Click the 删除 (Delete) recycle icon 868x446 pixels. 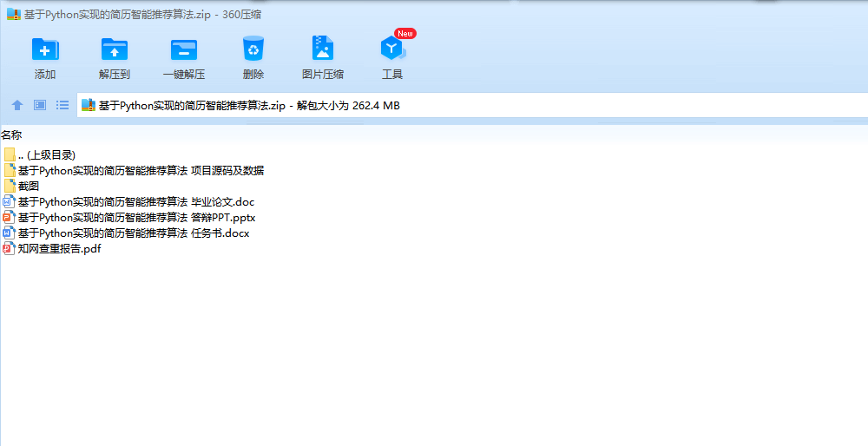click(x=253, y=49)
